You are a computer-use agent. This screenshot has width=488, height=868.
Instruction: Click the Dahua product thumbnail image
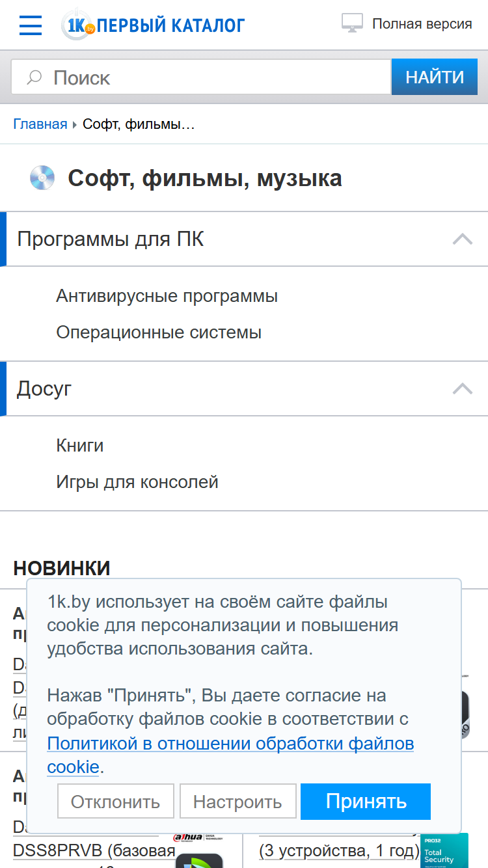[198, 850]
